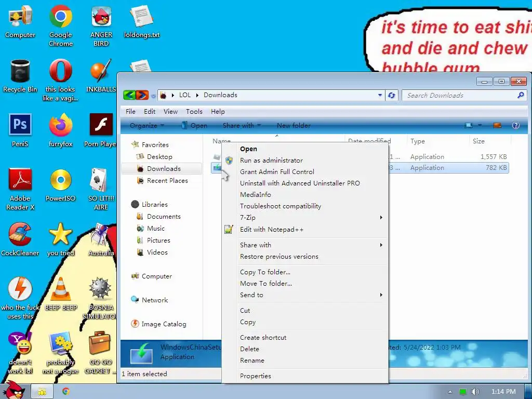Refresh the Downloads folder view
The width and height of the screenshot is (532, 399).
[391, 96]
